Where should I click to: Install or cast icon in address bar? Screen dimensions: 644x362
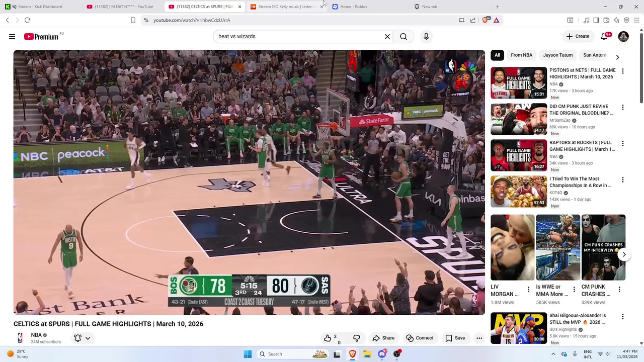pos(461,20)
